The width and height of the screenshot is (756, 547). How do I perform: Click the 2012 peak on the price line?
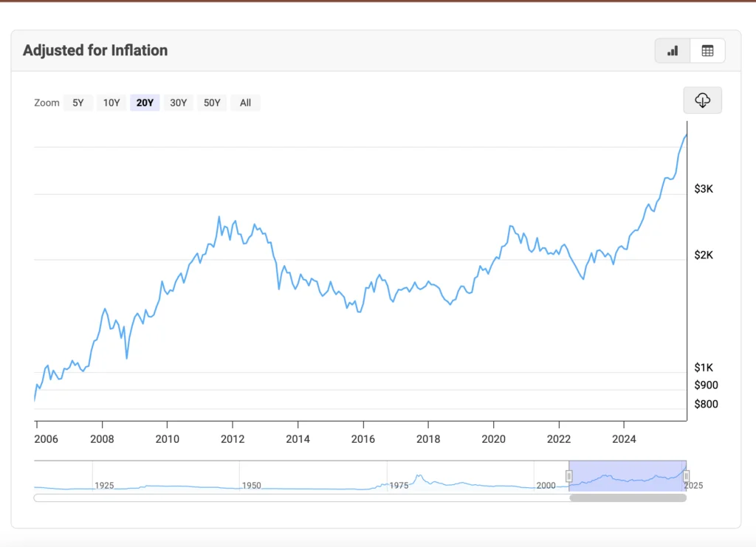pyautogui.click(x=219, y=216)
